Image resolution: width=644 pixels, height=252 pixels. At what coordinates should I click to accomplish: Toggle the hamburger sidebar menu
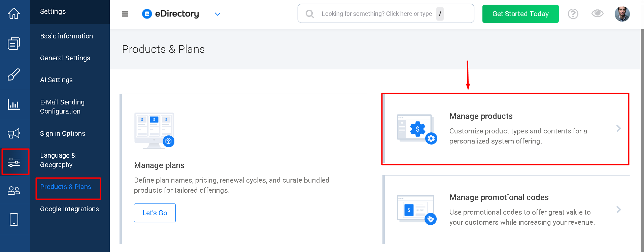(x=125, y=14)
